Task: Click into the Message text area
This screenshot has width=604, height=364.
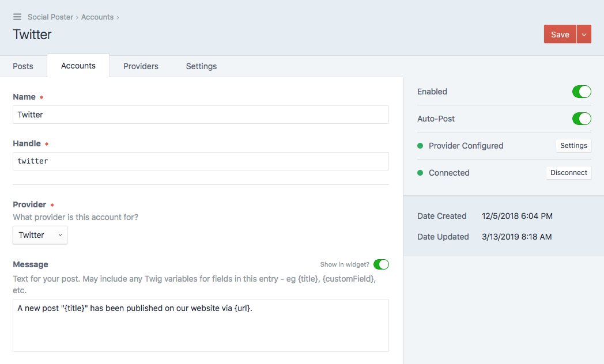Action: click(201, 325)
